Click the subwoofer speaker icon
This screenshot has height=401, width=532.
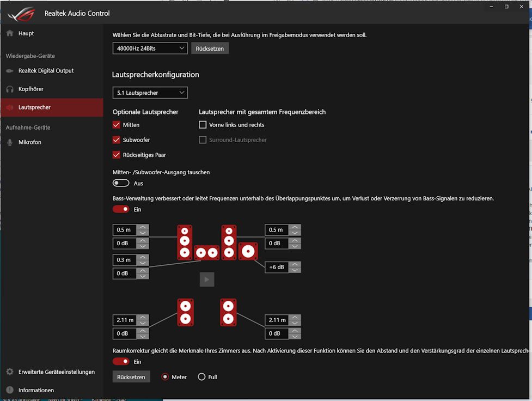248,251
